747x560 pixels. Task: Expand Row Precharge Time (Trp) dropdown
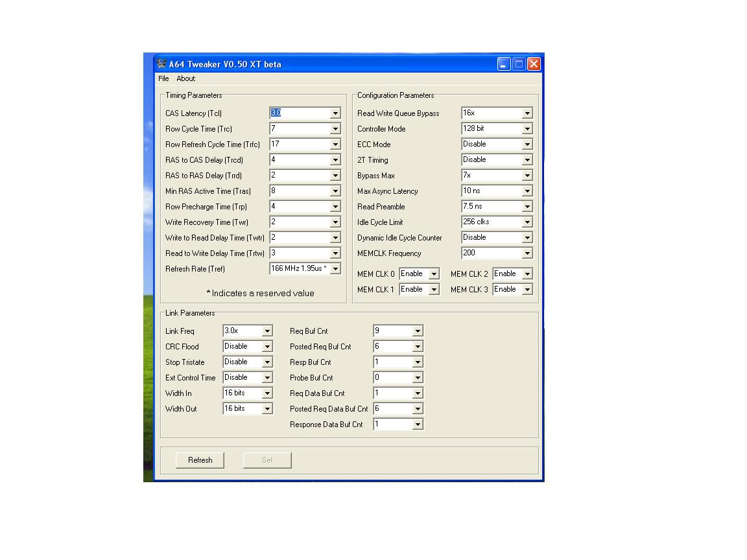335,207
